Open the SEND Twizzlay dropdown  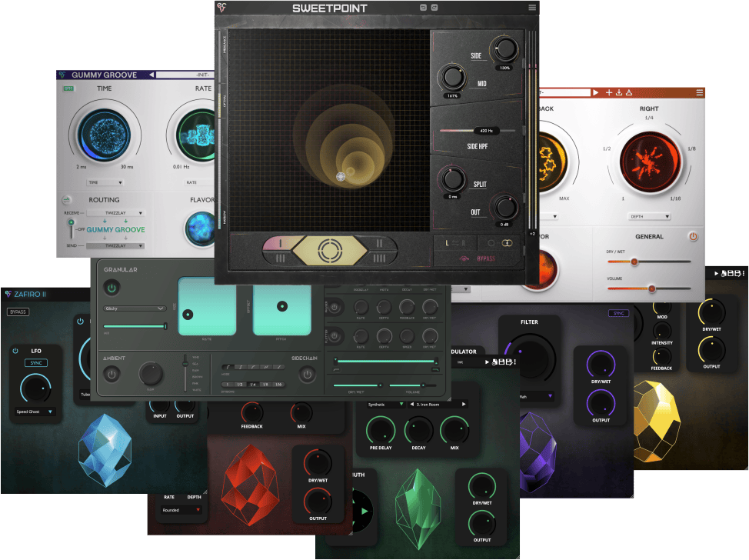[x=115, y=245]
